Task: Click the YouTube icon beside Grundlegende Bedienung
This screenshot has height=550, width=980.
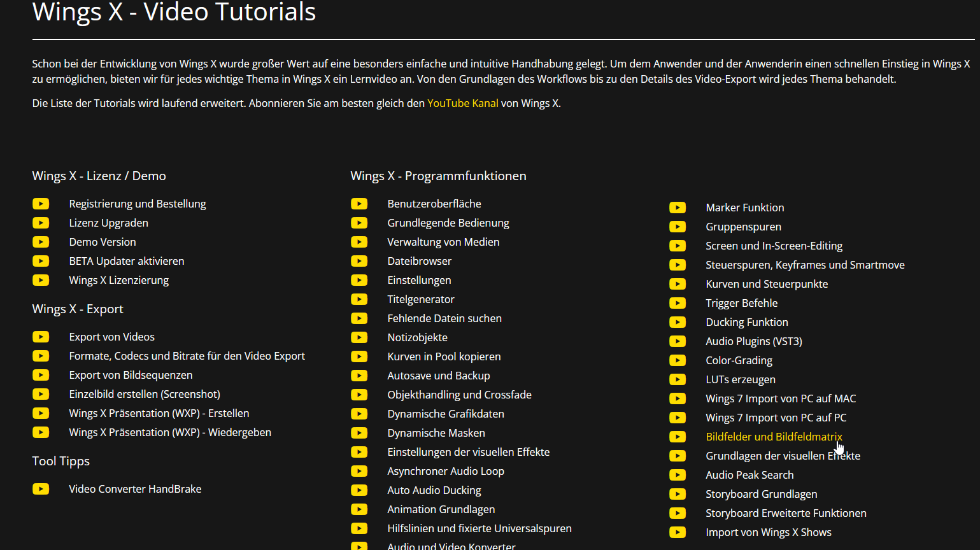Action: tap(359, 223)
